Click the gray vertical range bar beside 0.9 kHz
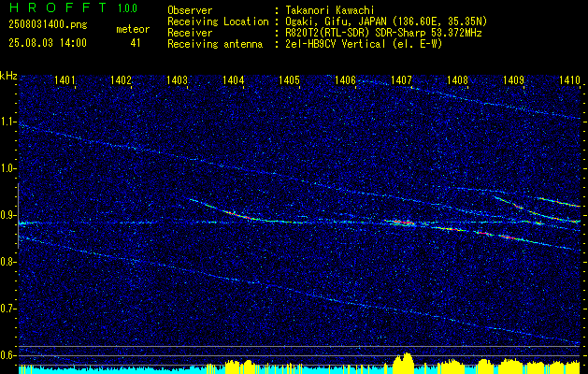The image size is (588, 374). [x=18, y=216]
